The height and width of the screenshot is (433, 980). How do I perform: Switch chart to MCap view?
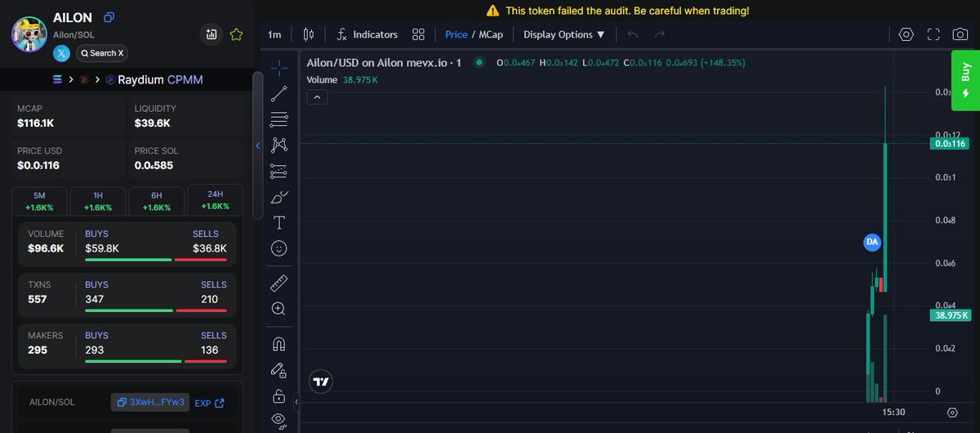point(491,34)
